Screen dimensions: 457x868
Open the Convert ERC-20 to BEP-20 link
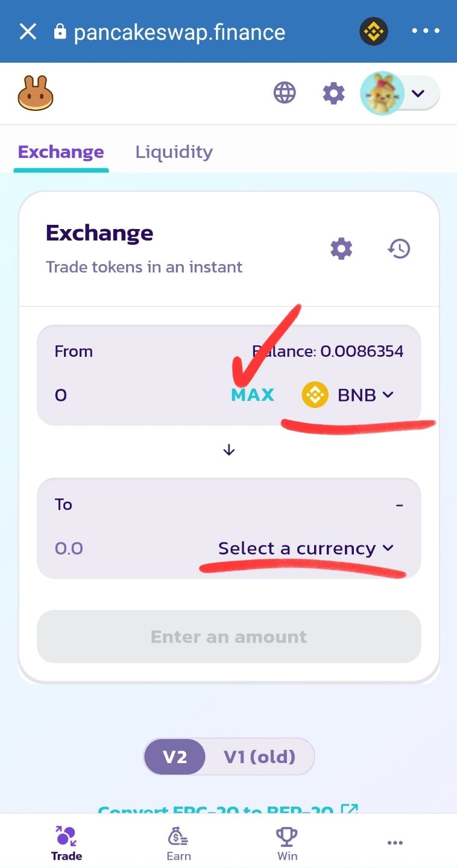pos(228,808)
